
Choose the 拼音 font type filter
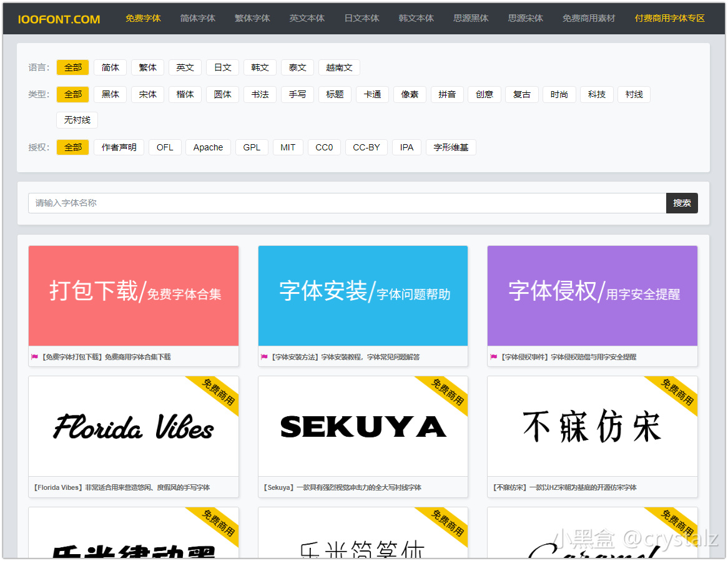[x=447, y=94]
